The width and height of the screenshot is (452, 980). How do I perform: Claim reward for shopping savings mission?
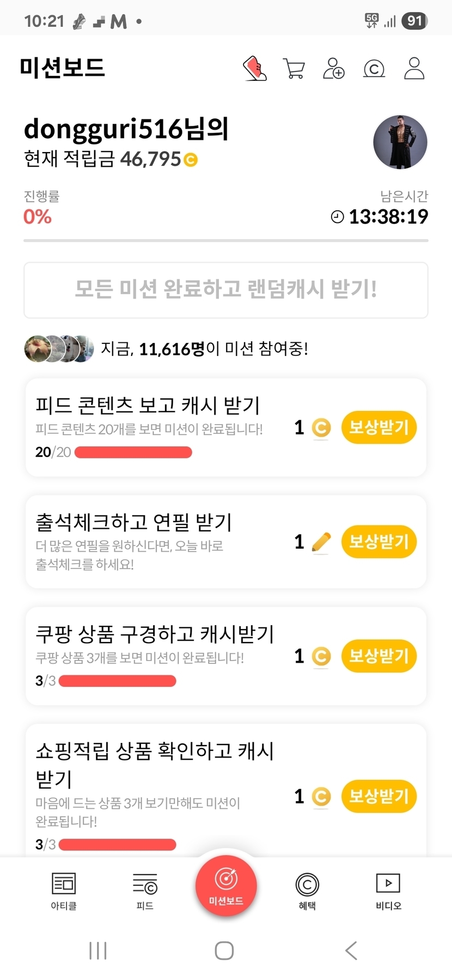pyautogui.click(x=378, y=796)
